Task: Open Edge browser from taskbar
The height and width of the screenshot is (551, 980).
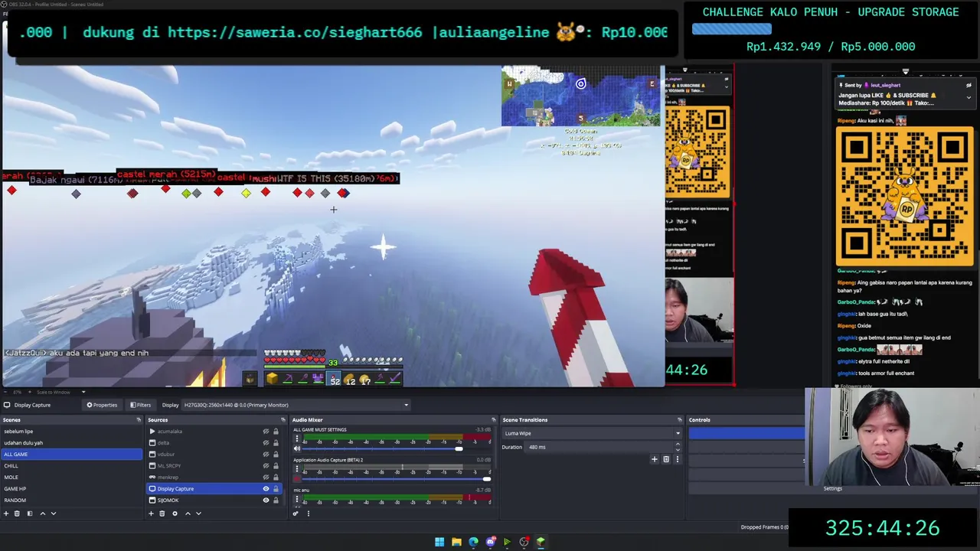Action: click(x=473, y=542)
